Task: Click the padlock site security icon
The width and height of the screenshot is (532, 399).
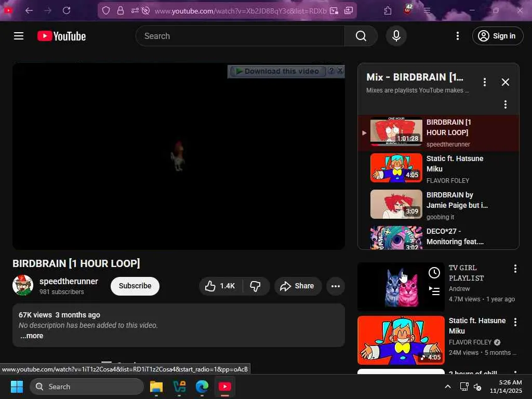Action: (120, 11)
